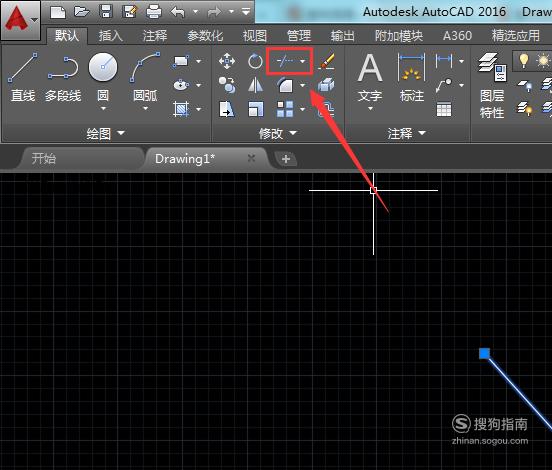The width and height of the screenshot is (552, 470).
Task: Open the Hatch tool dropdown arrow
Action: [x=199, y=109]
